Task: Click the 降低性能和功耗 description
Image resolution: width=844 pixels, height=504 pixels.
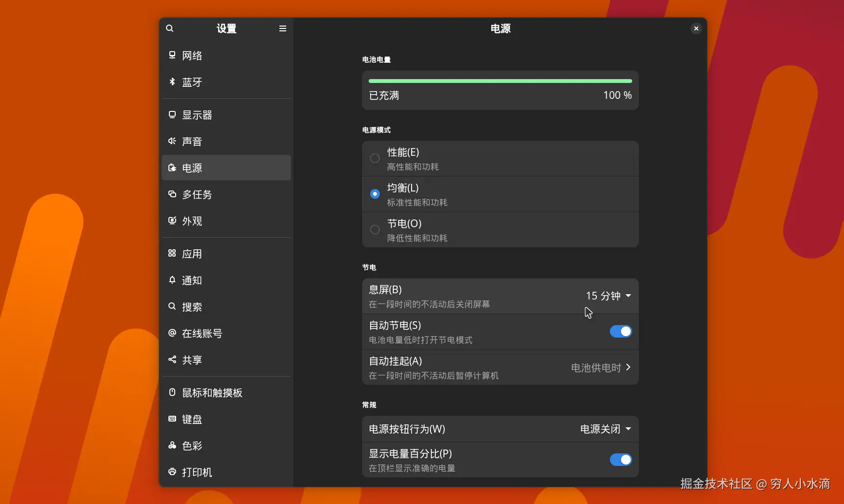Action: (417, 238)
